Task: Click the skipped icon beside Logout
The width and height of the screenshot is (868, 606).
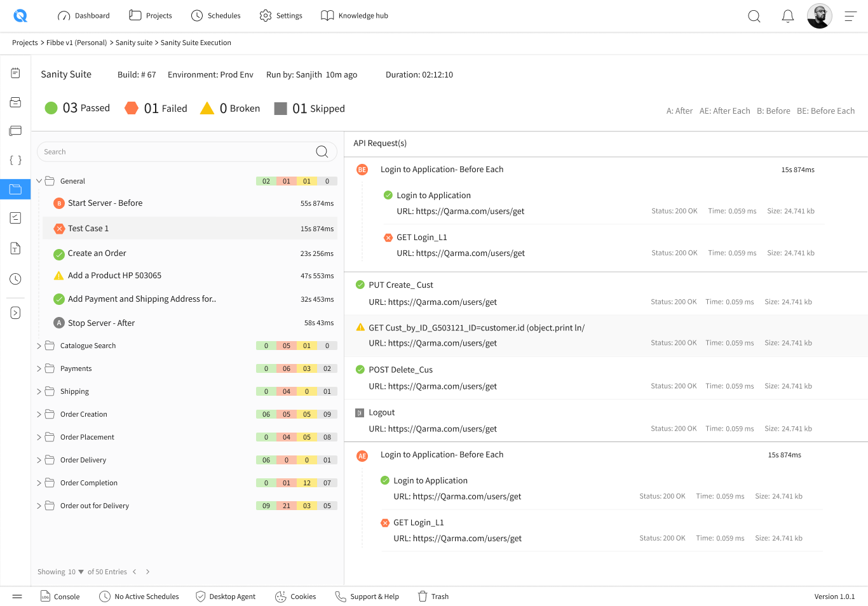Action: 360,413
